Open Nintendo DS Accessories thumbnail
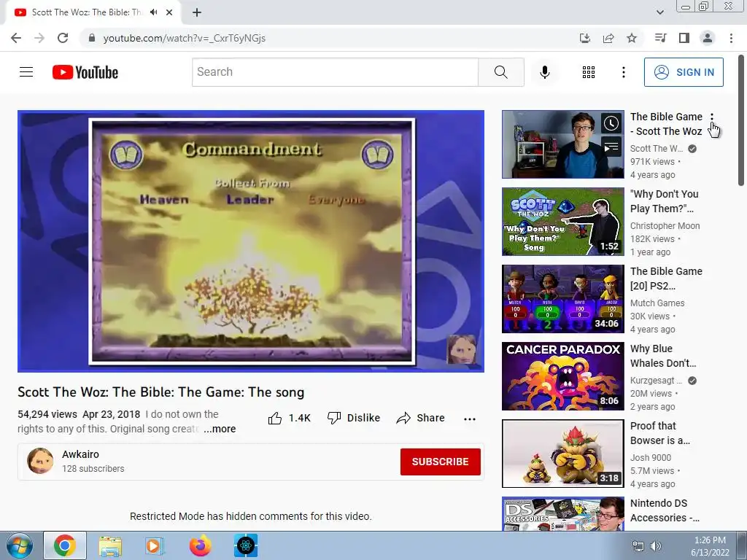This screenshot has height=560, width=747. pyautogui.click(x=562, y=514)
